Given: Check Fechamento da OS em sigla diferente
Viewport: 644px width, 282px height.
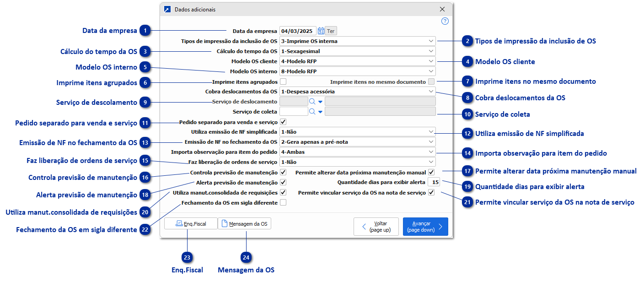Looking at the screenshot, I should tap(283, 202).
